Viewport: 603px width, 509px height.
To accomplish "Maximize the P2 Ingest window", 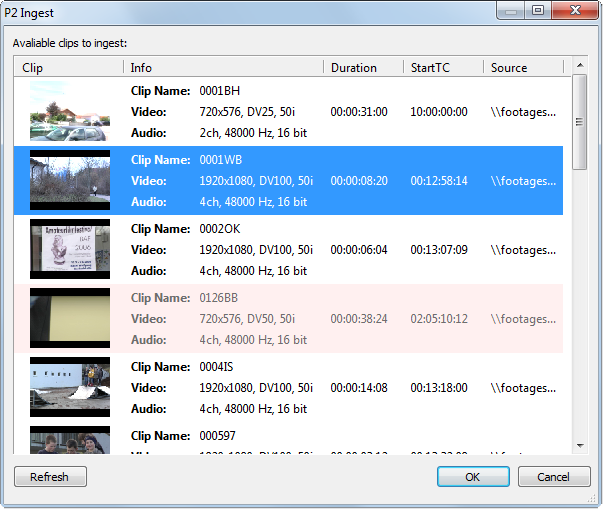I will (x=538, y=10).
